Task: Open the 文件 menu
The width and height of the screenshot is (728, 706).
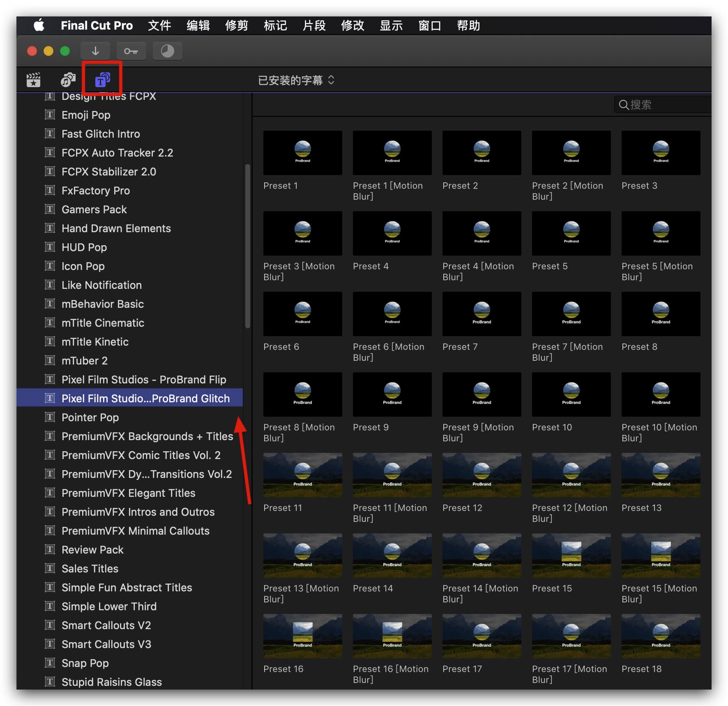Action: (x=159, y=25)
